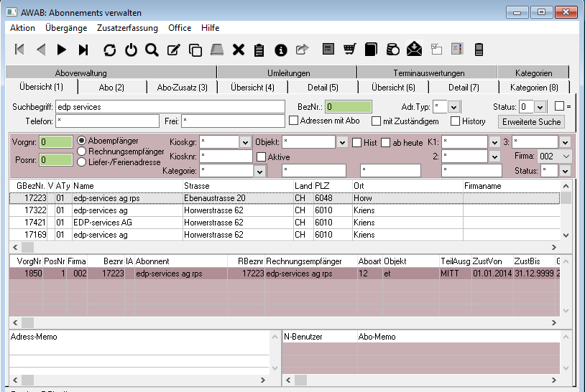
Task: Click the Suchbegriff field containing edp services
Action: (x=170, y=106)
